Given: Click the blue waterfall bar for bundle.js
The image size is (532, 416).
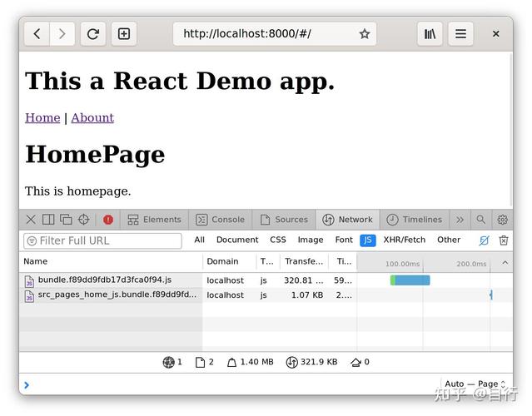Looking at the screenshot, I should point(412,280).
